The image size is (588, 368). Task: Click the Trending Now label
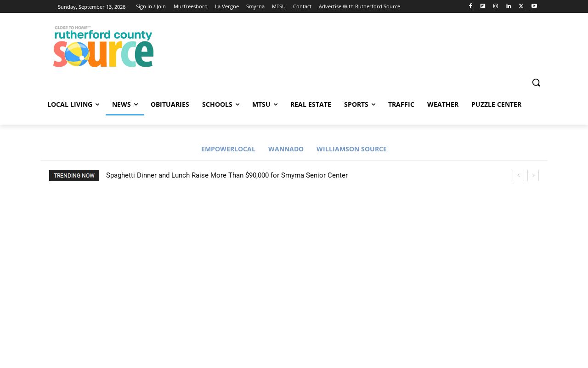pyautogui.click(x=74, y=176)
